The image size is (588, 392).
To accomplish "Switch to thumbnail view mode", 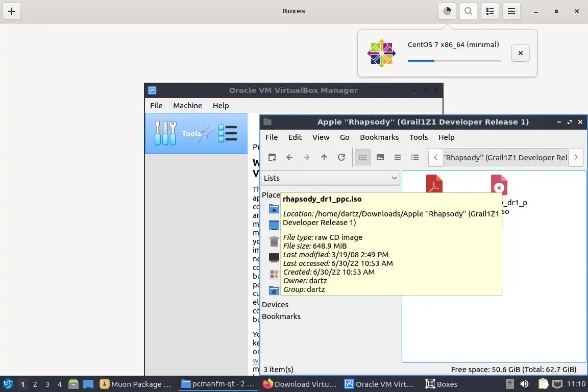I will point(380,158).
